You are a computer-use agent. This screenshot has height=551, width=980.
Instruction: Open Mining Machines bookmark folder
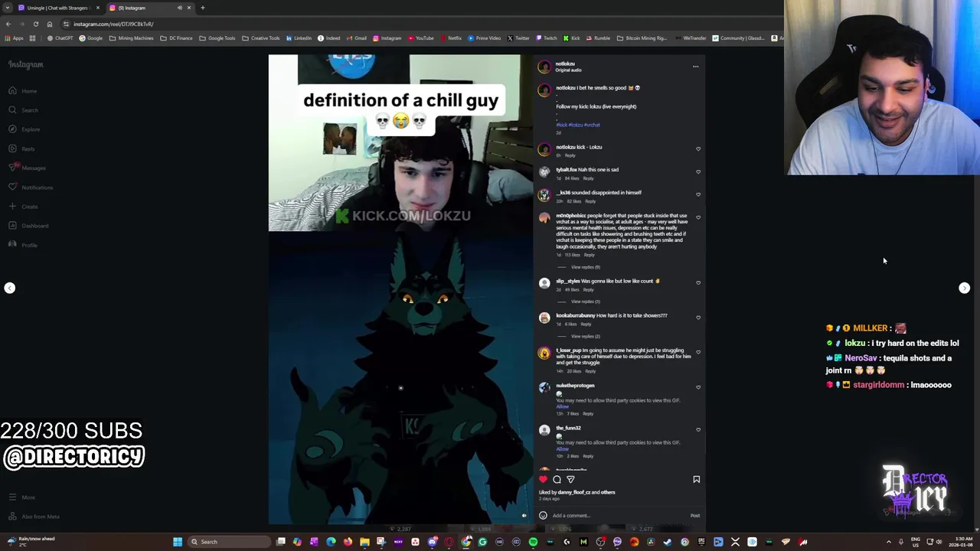coord(131,38)
